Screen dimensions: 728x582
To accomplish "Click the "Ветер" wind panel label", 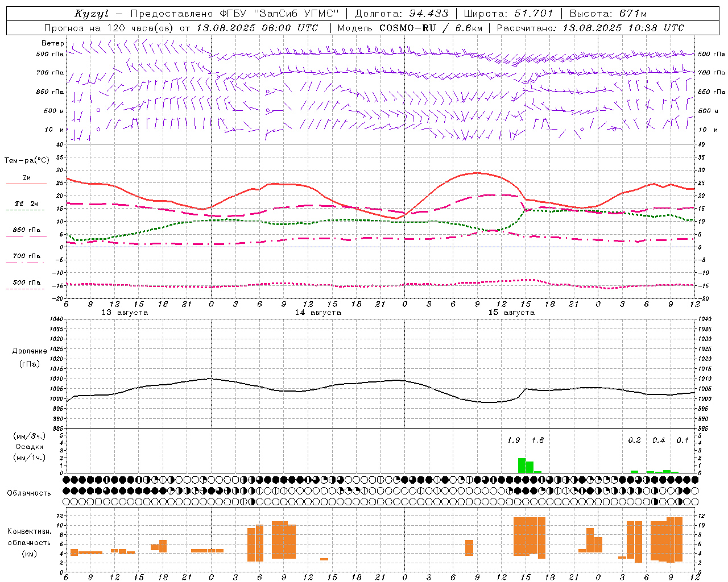I will click(x=53, y=43).
